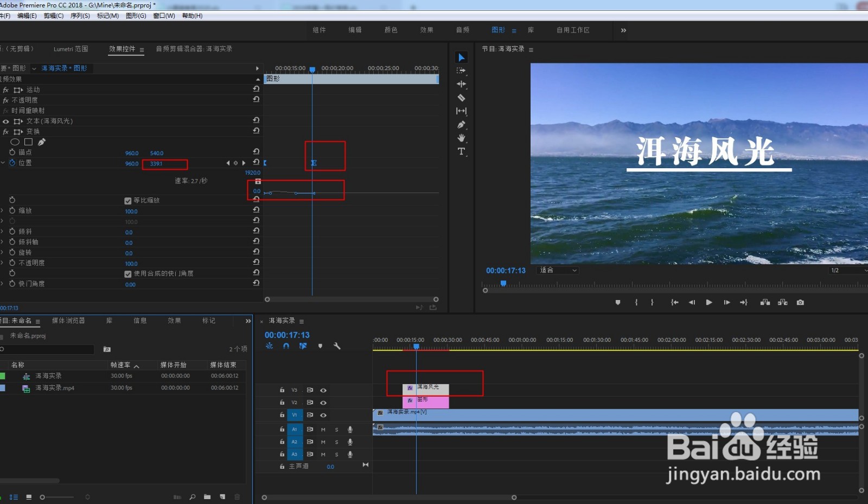Add marker in program monitor

tap(618, 302)
